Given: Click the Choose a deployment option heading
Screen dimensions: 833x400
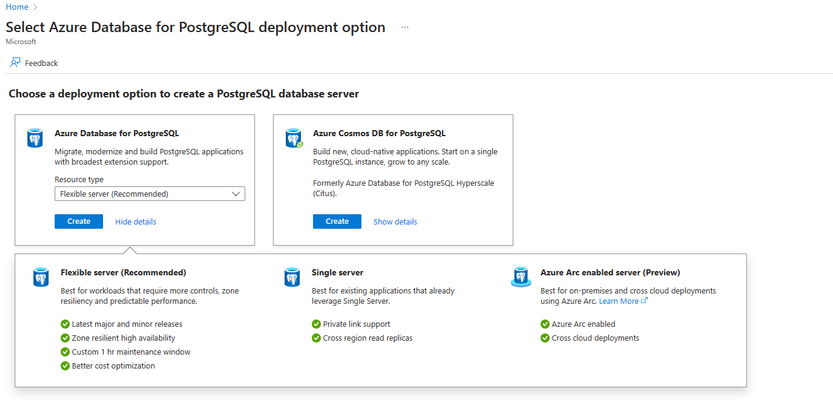Looking at the screenshot, I should (x=184, y=94).
